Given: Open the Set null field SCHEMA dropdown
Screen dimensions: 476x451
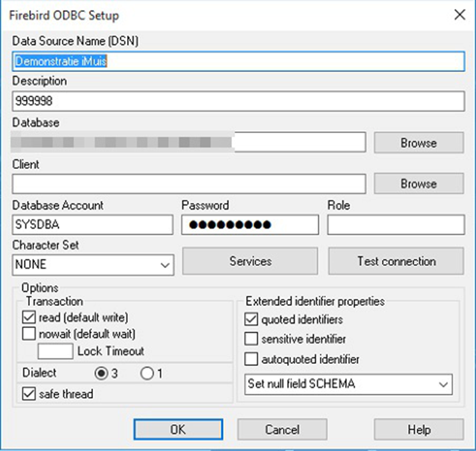Looking at the screenshot, I should coord(348,384).
